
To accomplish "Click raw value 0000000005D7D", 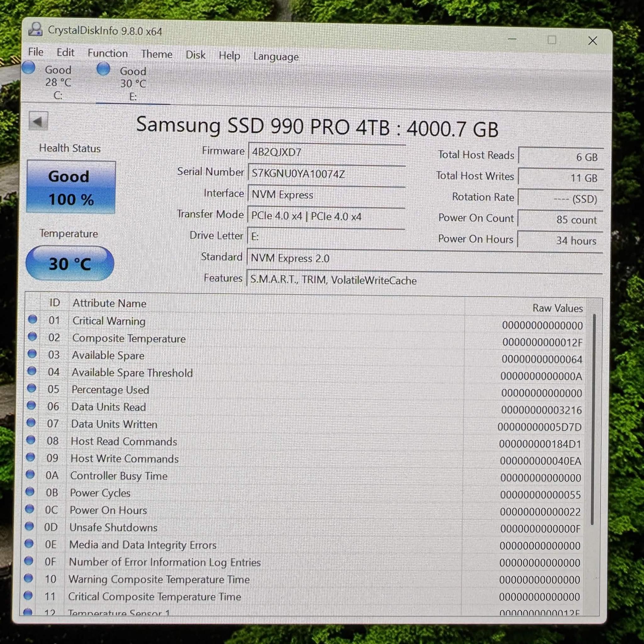I will pos(539,427).
